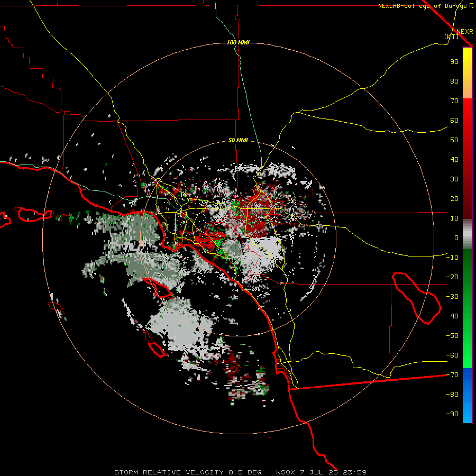Viewport: 476px width, 476px height.
Task: Click the -90 value on the velocity scale
Action: click(x=452, y=414)
